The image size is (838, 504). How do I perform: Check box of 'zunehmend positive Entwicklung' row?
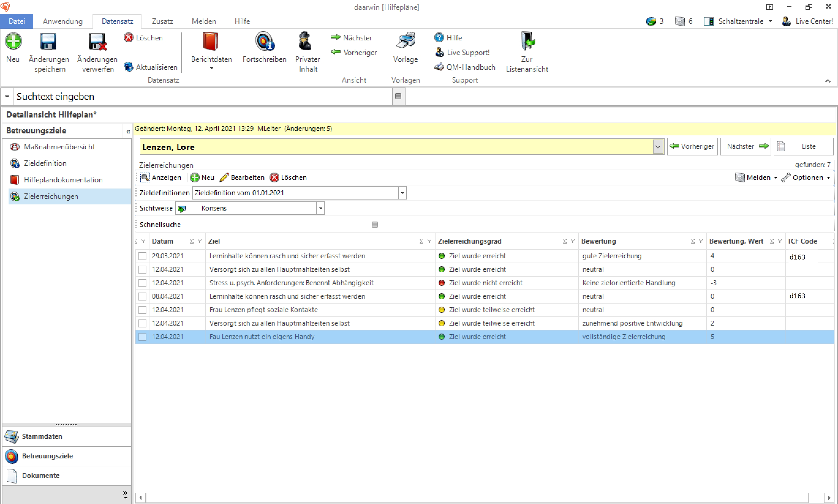(142, 323)
